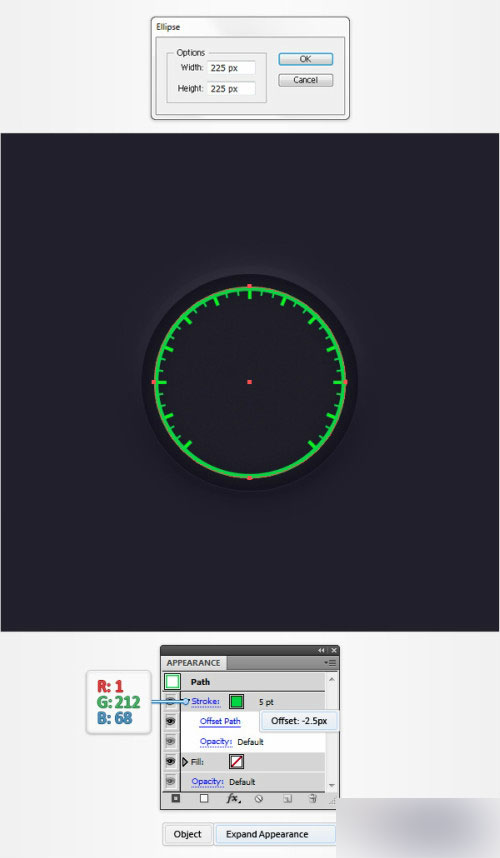Click the bottom anchor point of circle
Image resolution: width=500 pixels, height=858 pixels.
[249, 478]
